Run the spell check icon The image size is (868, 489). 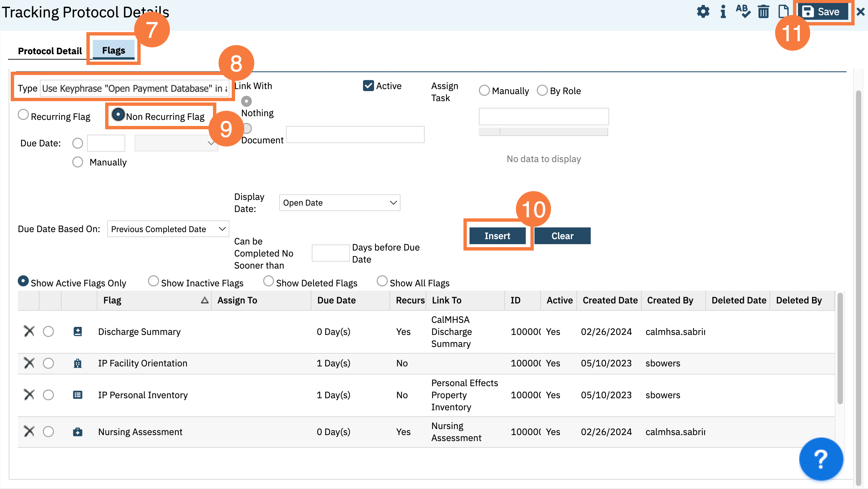[743, 12]
